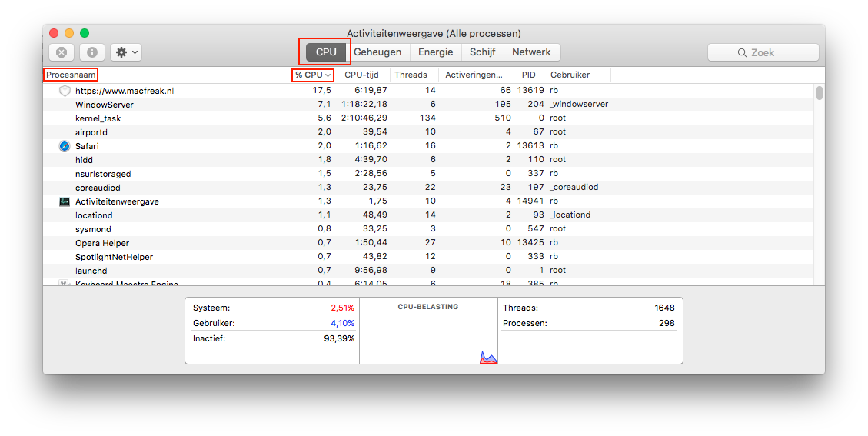Click the _coreaudiod user entry
Screen dimensions: 868x436
pos(574,188)
